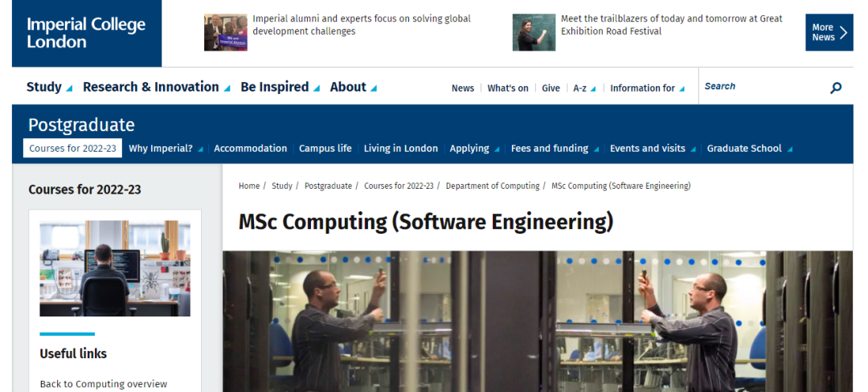
Task: Click the search magnifier icon
Action: (x=836, y=88)
